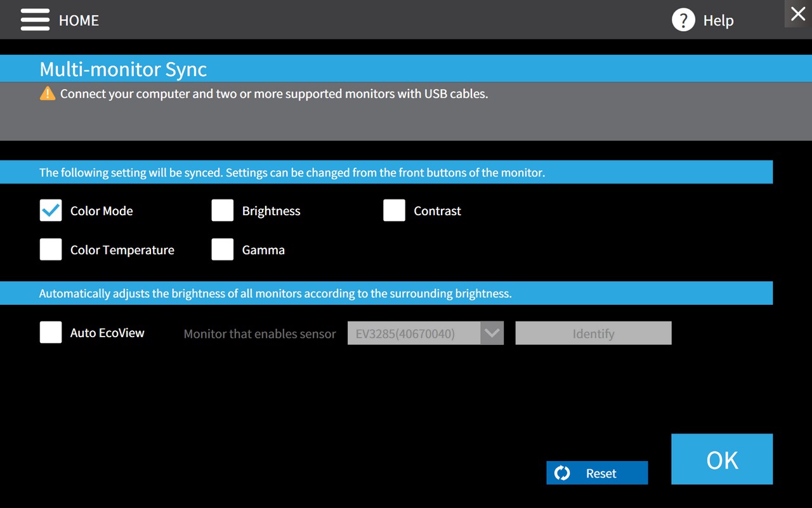
Task: Open the EV3285(40670040) monitor selection box
Action: (x=426, y=333)
